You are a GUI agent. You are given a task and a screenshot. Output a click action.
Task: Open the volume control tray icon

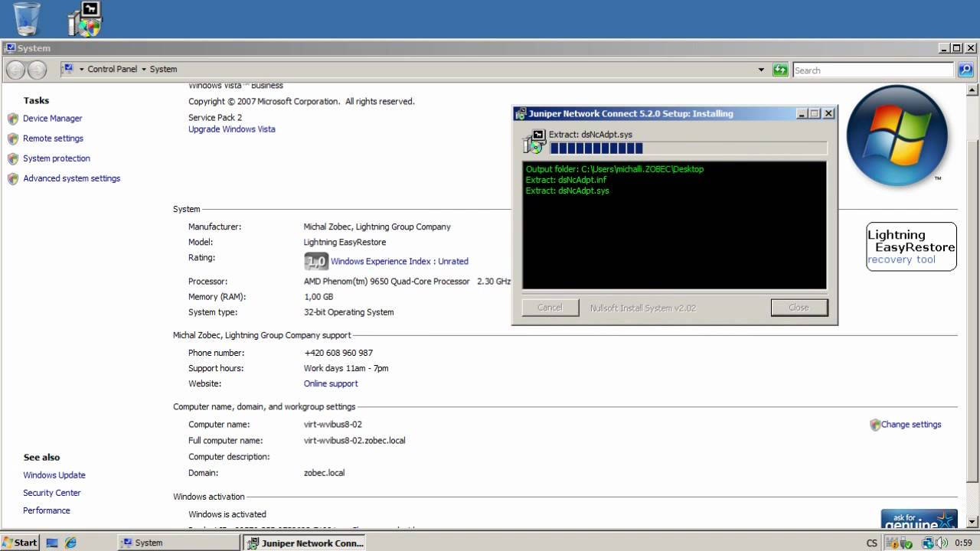click(941, 543)
